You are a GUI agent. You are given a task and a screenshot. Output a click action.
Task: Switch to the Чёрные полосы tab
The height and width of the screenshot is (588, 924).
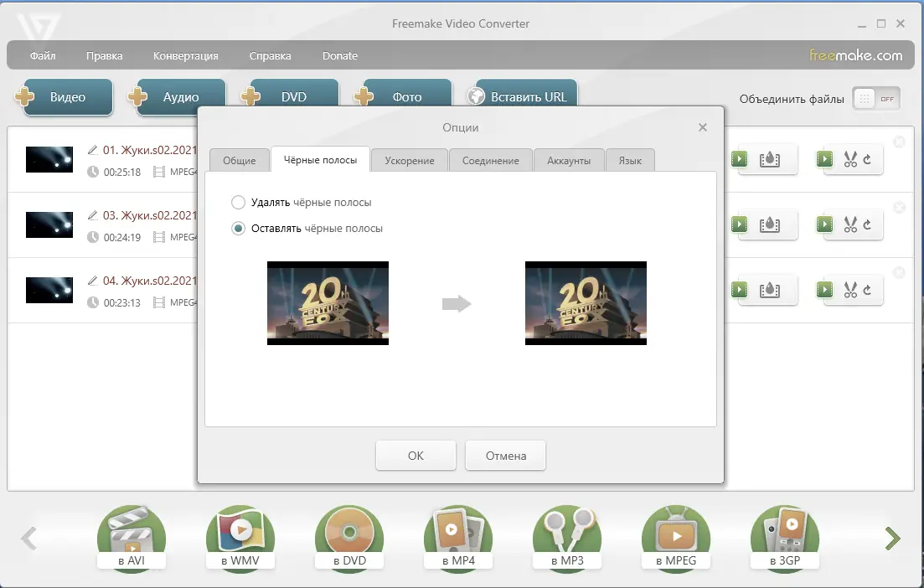(x=321, y=160)
